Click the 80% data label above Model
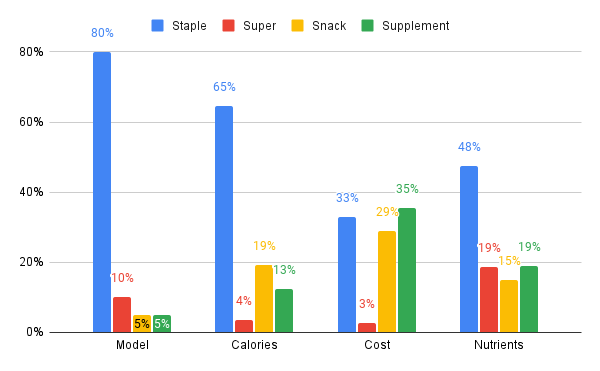 pyautogui.click(x=102, y=33)
